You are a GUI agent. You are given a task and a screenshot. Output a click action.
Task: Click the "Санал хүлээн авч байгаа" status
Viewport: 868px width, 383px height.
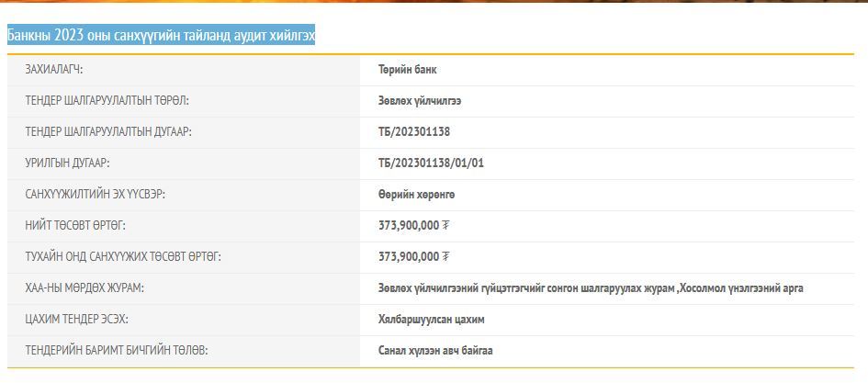435,351
